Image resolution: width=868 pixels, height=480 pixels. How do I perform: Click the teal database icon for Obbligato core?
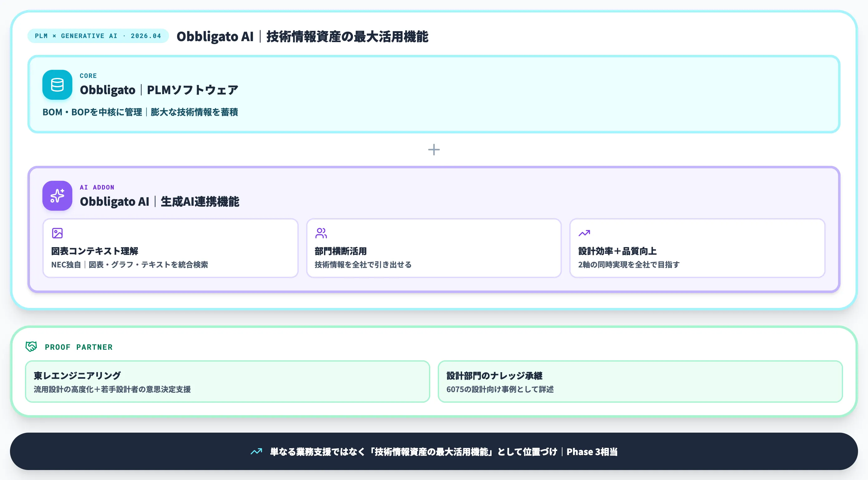click(57, 84)
